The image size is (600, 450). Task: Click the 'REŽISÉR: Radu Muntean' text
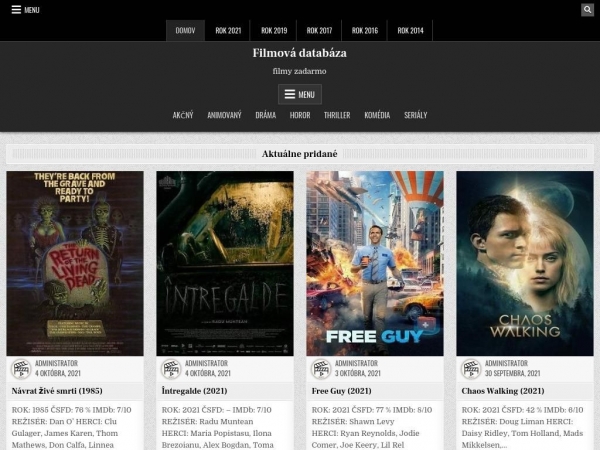coord(207,422)
